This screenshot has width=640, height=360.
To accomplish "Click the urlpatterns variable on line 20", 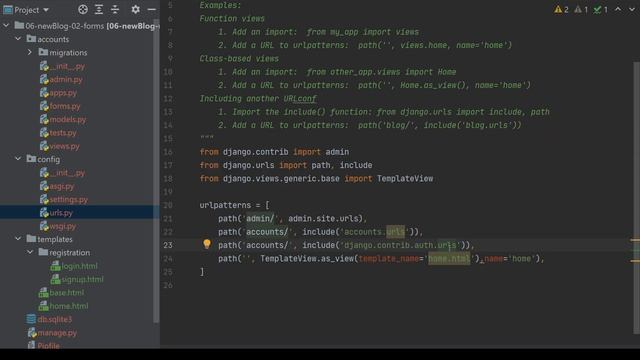I will [225, 205].
